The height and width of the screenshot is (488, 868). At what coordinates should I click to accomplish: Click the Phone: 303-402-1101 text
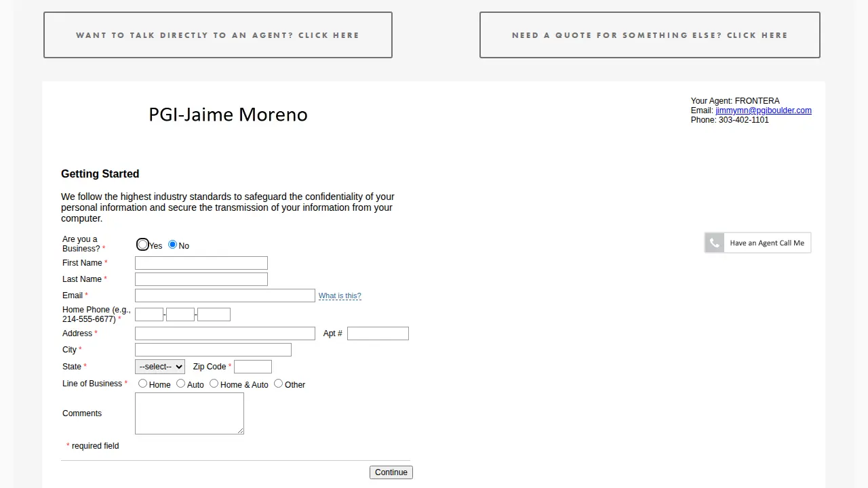[x=730, y=120]
